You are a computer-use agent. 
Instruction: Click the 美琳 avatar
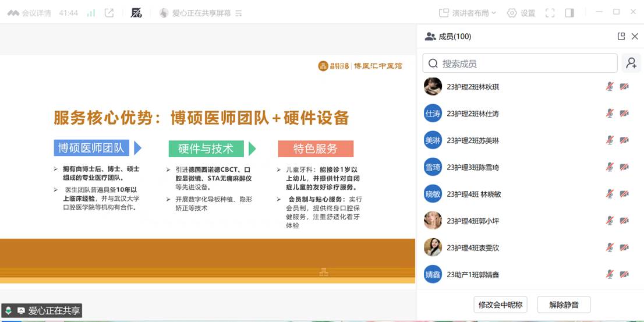[433, 140]
